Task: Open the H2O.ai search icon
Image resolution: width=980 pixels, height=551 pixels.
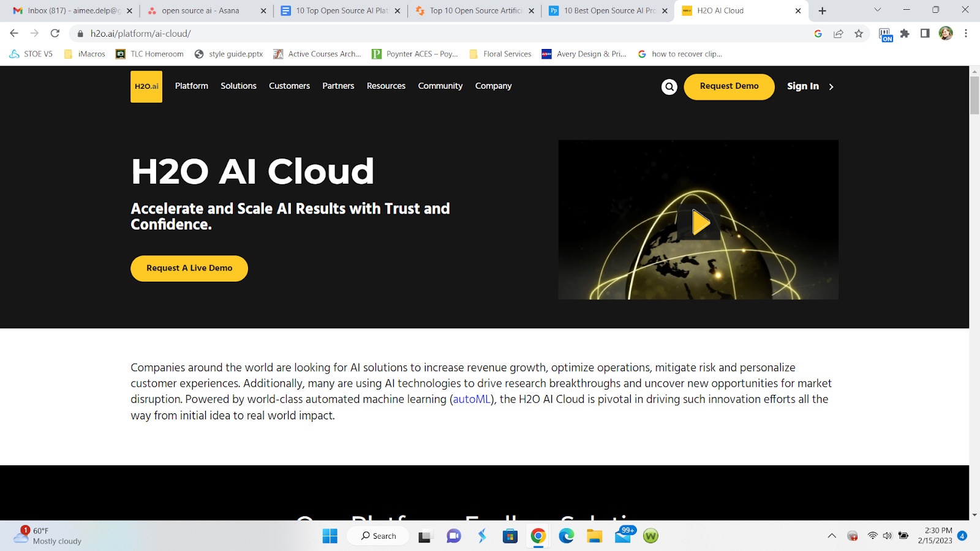Action: click(x=669, y=86)
